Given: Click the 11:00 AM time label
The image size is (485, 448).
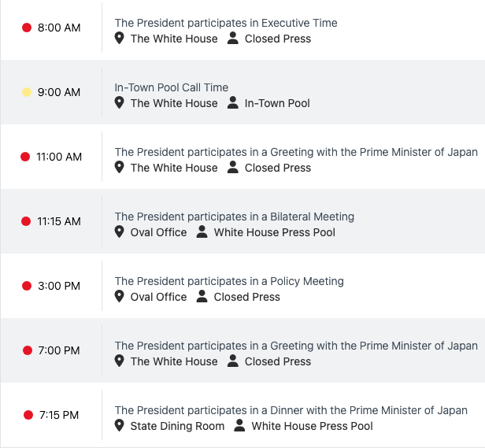Looking at the screenshot, I should tap(59, 157).
